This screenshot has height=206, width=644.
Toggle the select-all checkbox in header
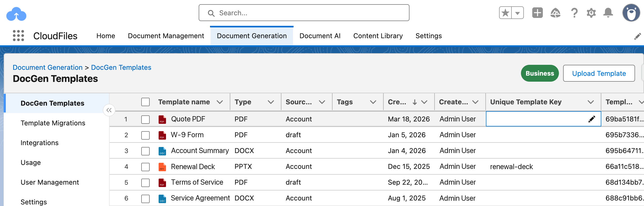[145, 102]
